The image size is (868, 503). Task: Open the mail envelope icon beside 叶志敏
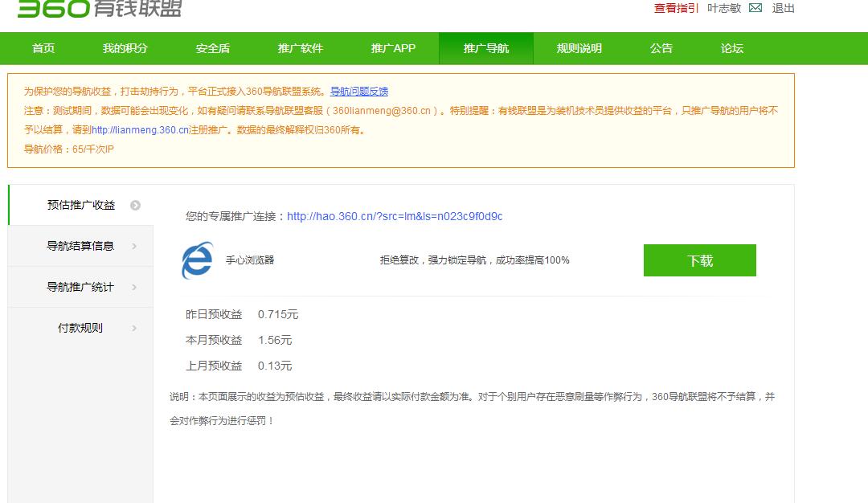755,8
